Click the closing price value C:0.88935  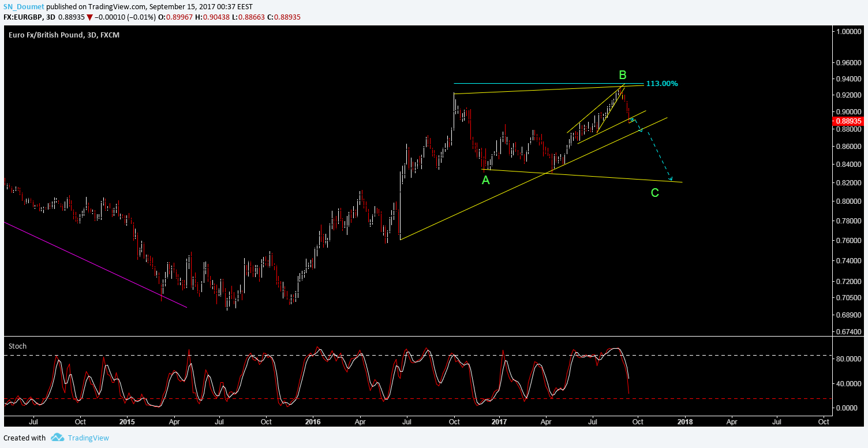click(283, 17)
